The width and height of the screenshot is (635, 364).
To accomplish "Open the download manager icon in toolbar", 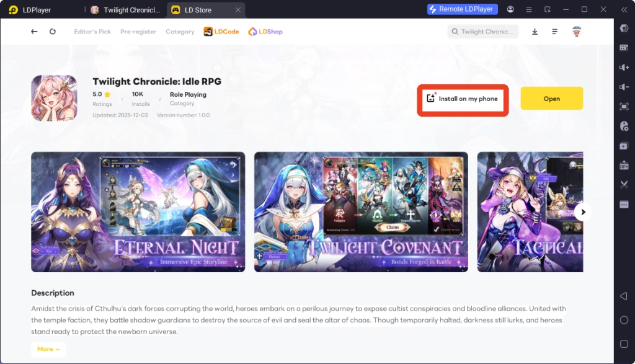I will coord(534,31).
